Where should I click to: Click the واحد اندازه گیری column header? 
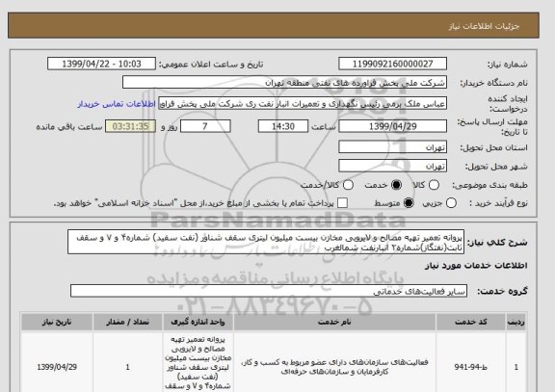(198, 322)
